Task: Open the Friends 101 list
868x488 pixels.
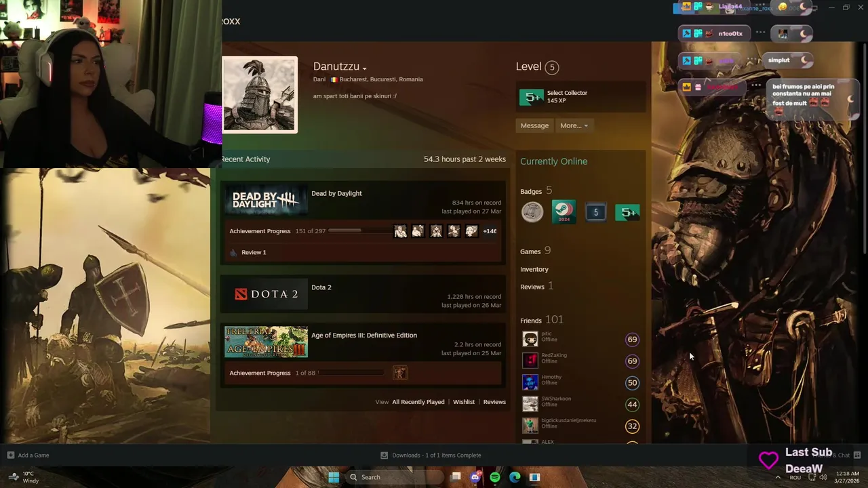Action: (541, 320)
